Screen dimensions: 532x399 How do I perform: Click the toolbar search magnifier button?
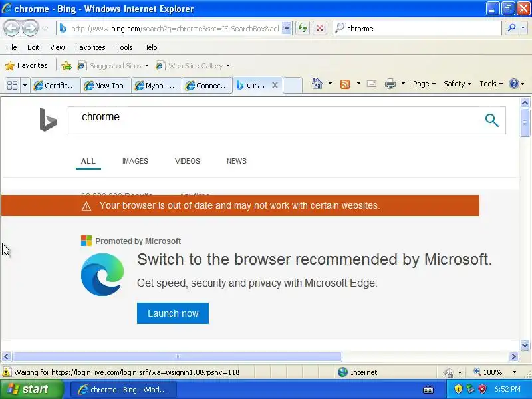pyautogui.click(x=511, y=29)
